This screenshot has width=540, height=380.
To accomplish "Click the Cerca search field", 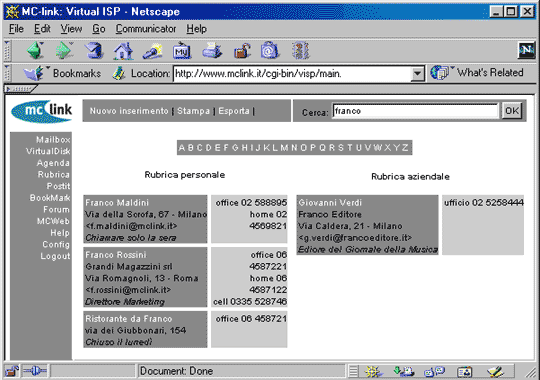I will tap(415, 111).
